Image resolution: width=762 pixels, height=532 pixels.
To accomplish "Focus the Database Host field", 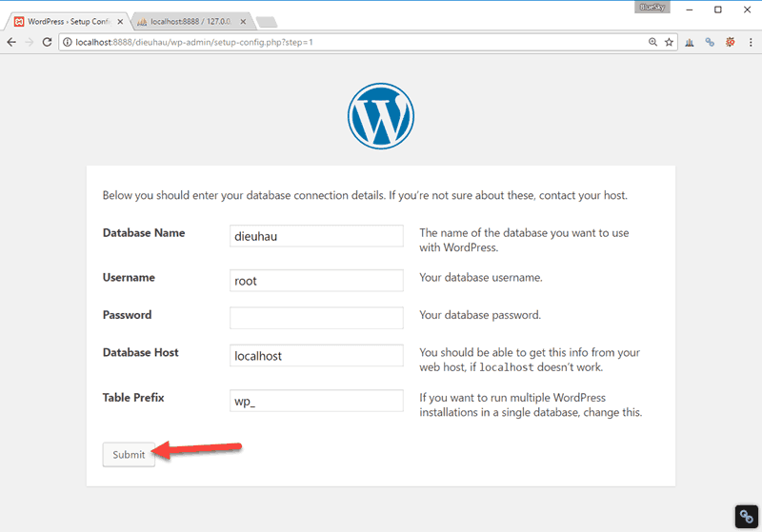I will [x=316, y=355].
